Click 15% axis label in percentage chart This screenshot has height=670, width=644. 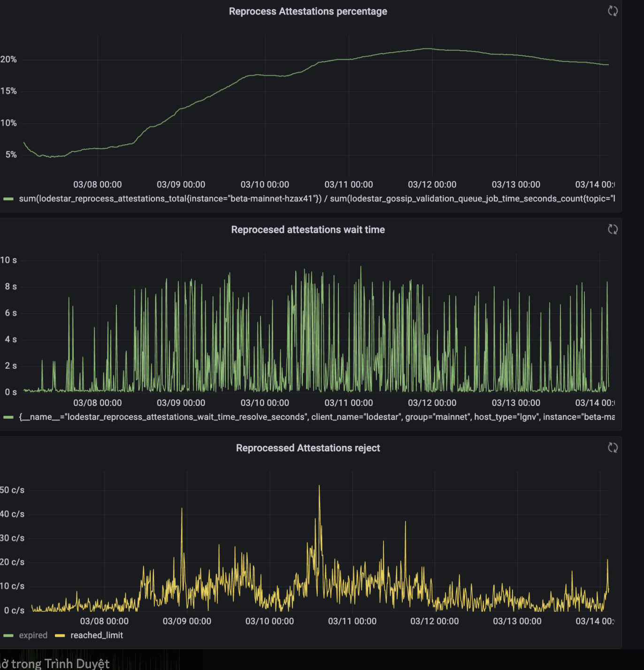[x=8, y=91]
